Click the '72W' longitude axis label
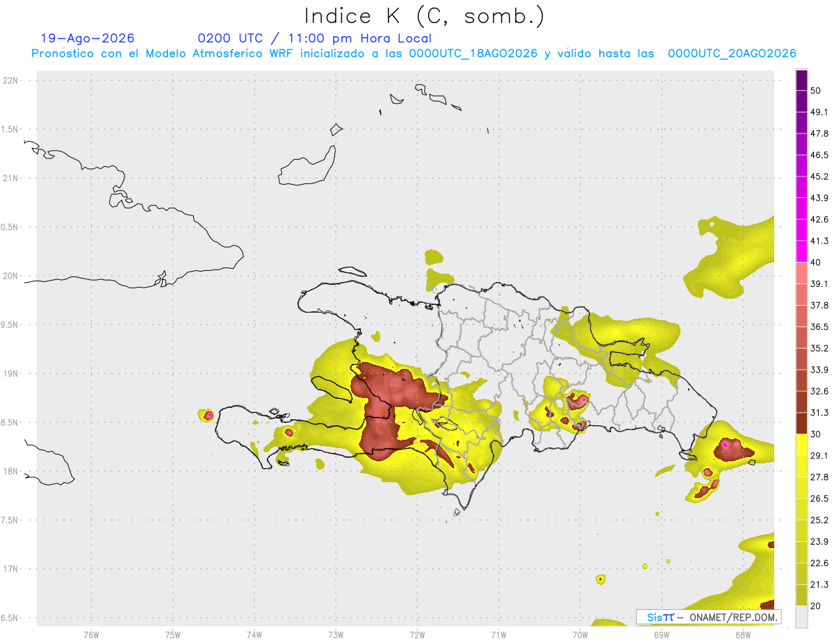This screenshot has height=644, width=834. tap(417, 634)
